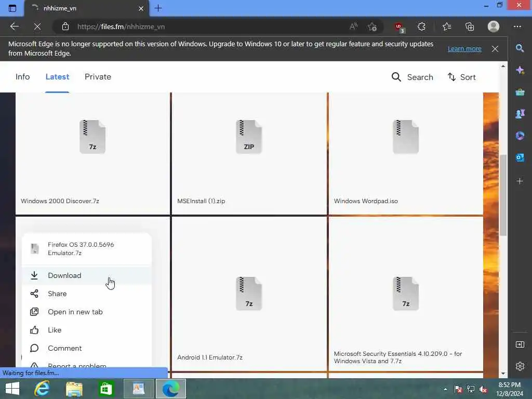
Task: Open the Windows Start button
Action: [x=12, y=389]
